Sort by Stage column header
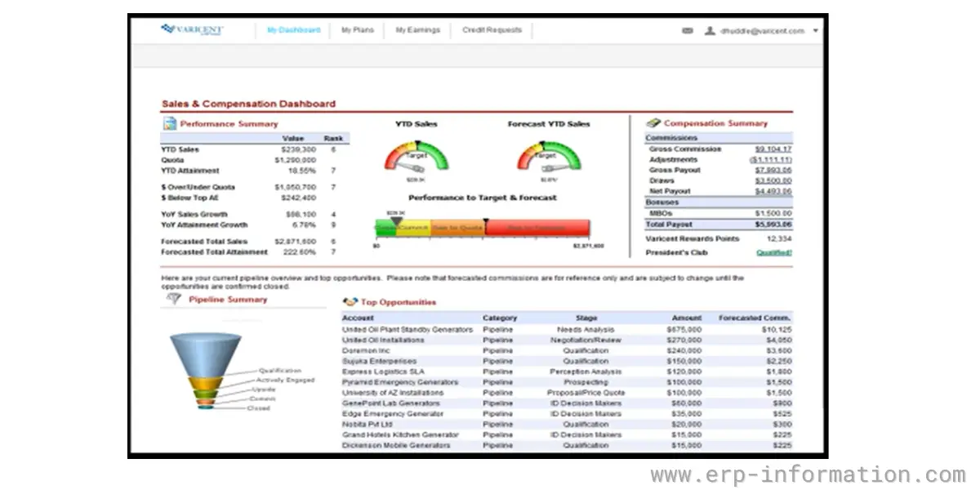Image resolution: width=980 pixels, height=490 pixels. (586, 318)
